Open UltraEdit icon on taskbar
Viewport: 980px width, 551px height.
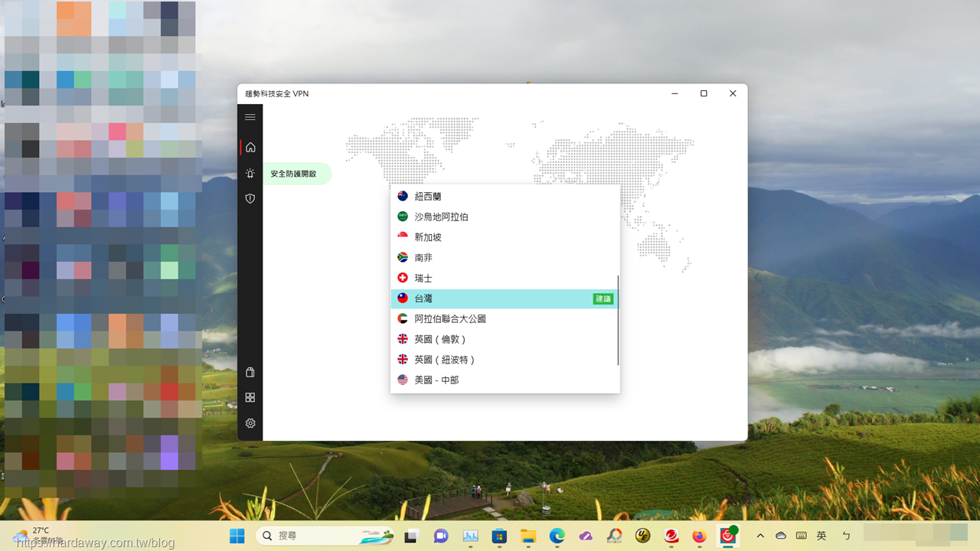coord(643,536)
